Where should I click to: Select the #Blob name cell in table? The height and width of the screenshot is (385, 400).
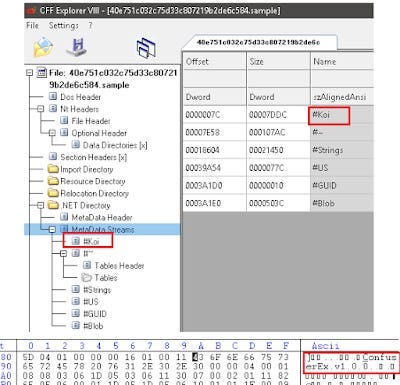pyautogui.click(x=342, y=203)
